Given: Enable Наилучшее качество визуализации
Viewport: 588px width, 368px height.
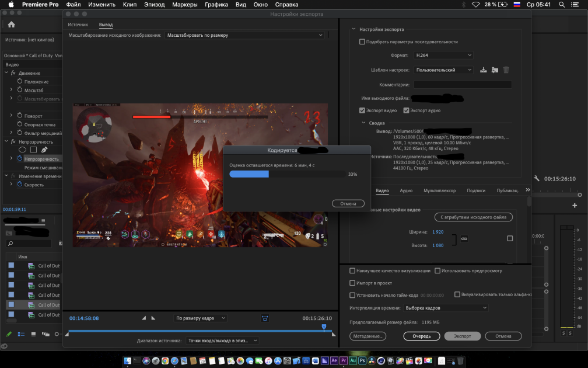Looking at the screenshot, I should coord(352,270).
